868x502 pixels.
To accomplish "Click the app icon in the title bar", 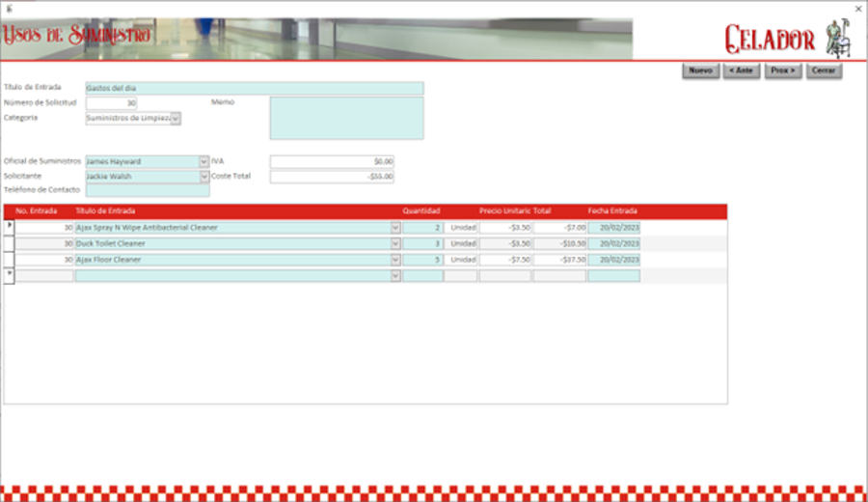I will (x=9, y=8).
